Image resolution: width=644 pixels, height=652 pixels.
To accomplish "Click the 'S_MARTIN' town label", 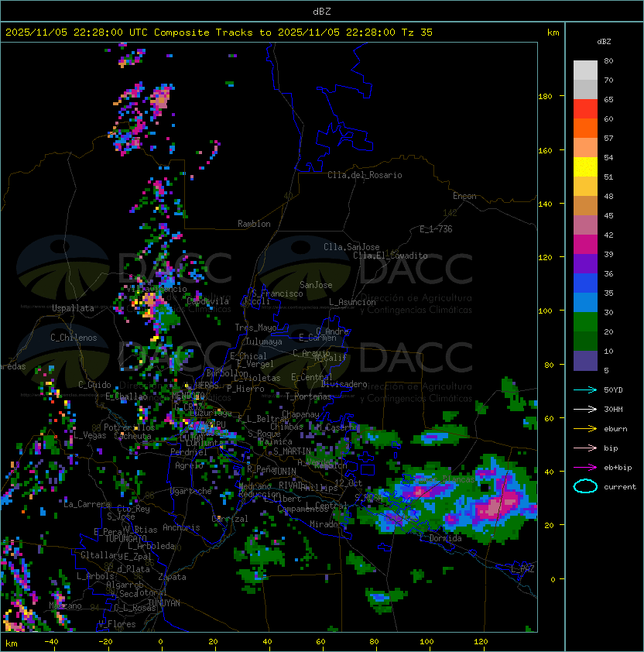I will [292, 451].
